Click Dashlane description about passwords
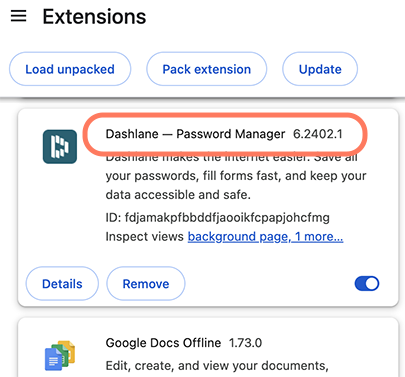405x377 pixels. click(236, 176)
